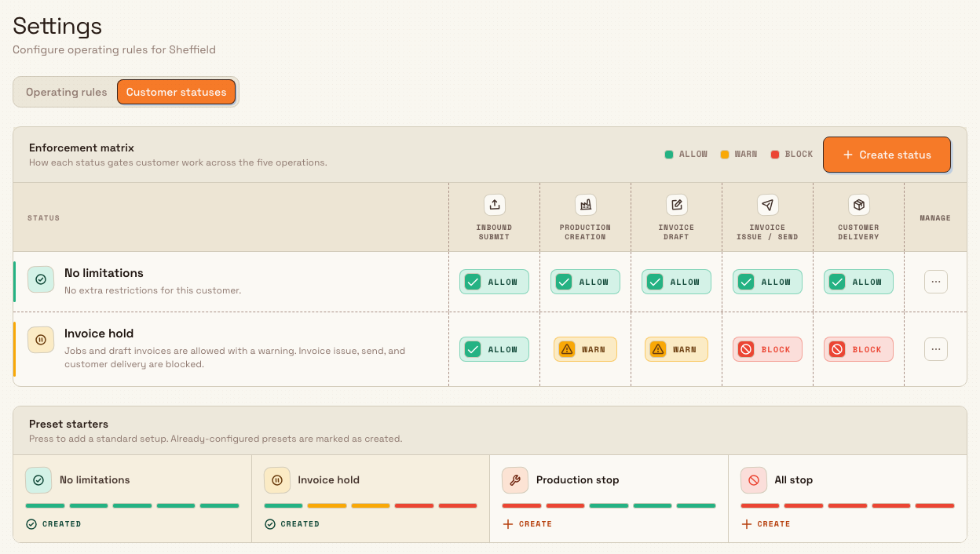Viewport: 980px width, 554px height.
Task: Switch to the Operating rules tab
Action: [67, 92]
